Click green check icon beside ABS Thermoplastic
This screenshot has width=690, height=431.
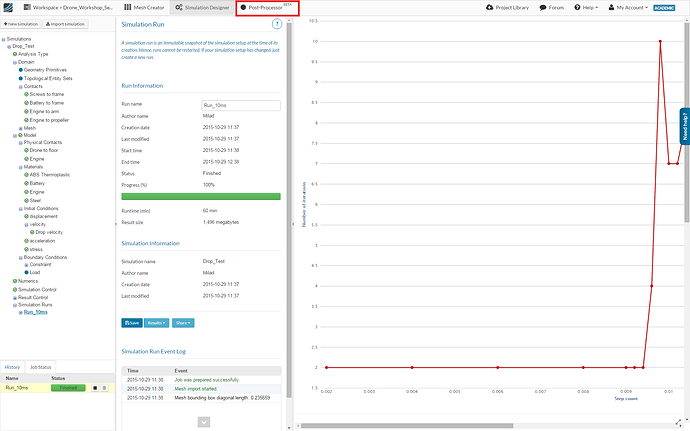tap(26, 175)
